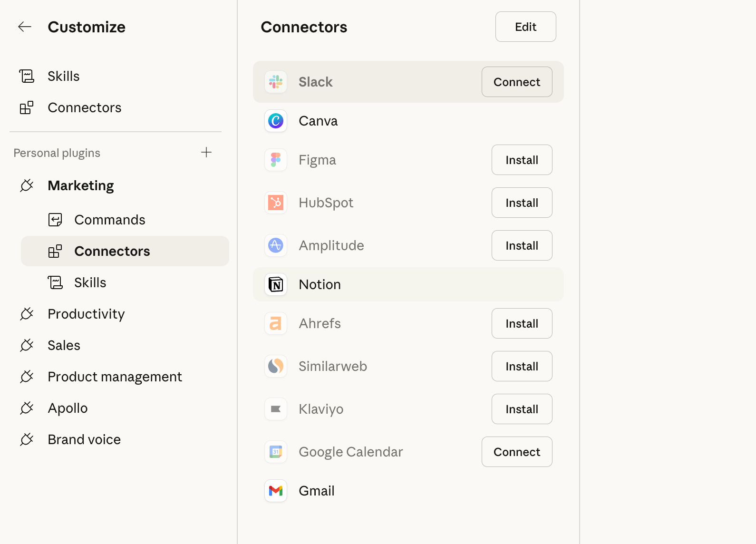
Task: Click the Notion logo icon
Action: [x=276, y=284]
